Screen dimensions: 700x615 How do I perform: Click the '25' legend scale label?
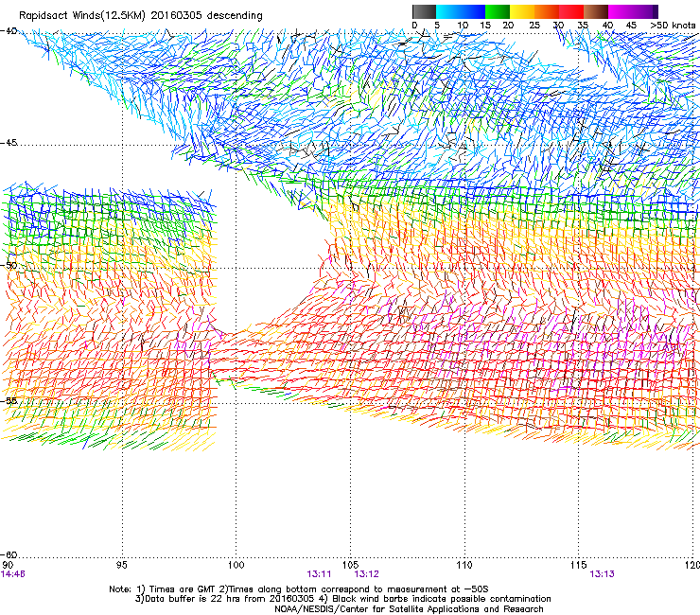(534, 26)
